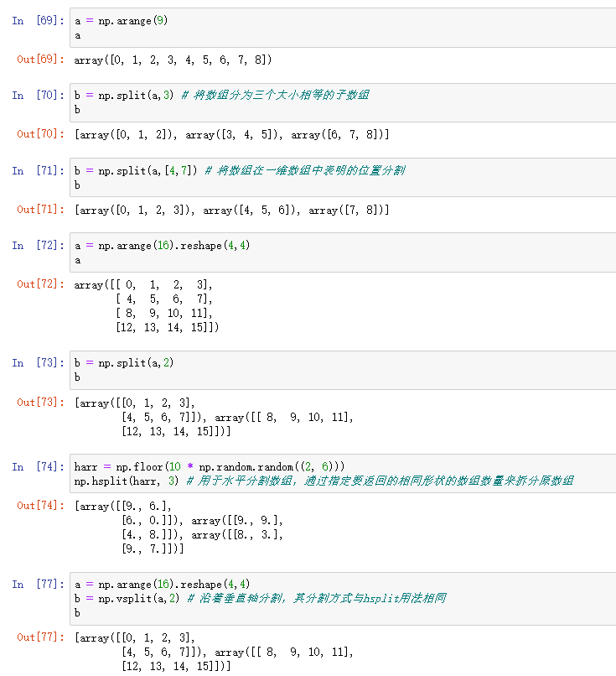Click the In [70] prompt label

38,96
